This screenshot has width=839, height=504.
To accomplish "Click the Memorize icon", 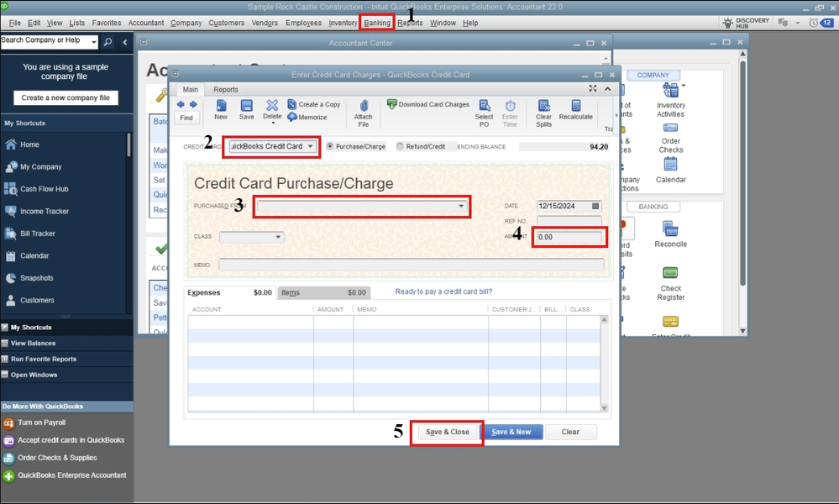I will click(x=292, y=117).
